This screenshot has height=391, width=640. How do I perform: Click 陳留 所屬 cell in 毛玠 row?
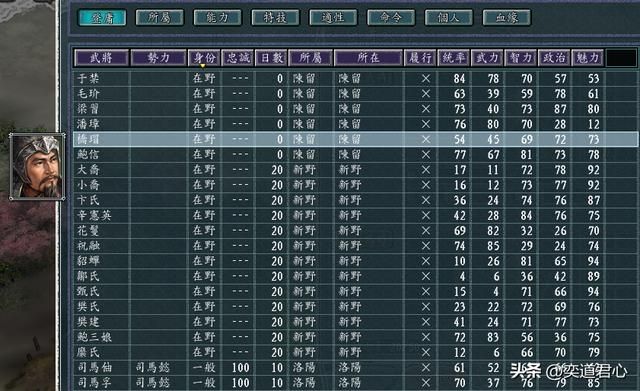pos(304,94)
